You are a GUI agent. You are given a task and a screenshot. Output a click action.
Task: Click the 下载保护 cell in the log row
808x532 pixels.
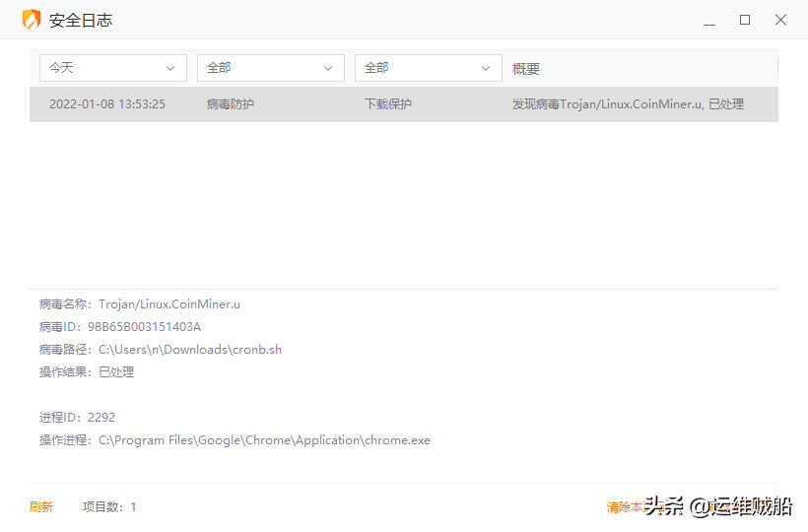click(x=387, y=104)
